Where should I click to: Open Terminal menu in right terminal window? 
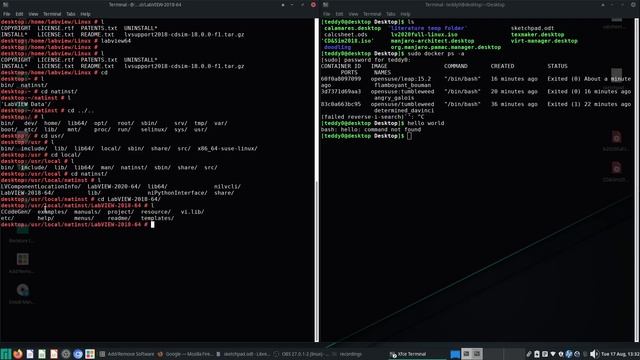coord(372,14)
